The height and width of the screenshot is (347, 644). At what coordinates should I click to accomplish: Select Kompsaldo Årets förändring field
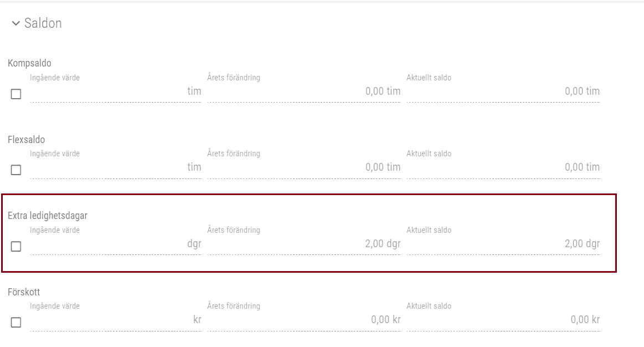[303, 91]
